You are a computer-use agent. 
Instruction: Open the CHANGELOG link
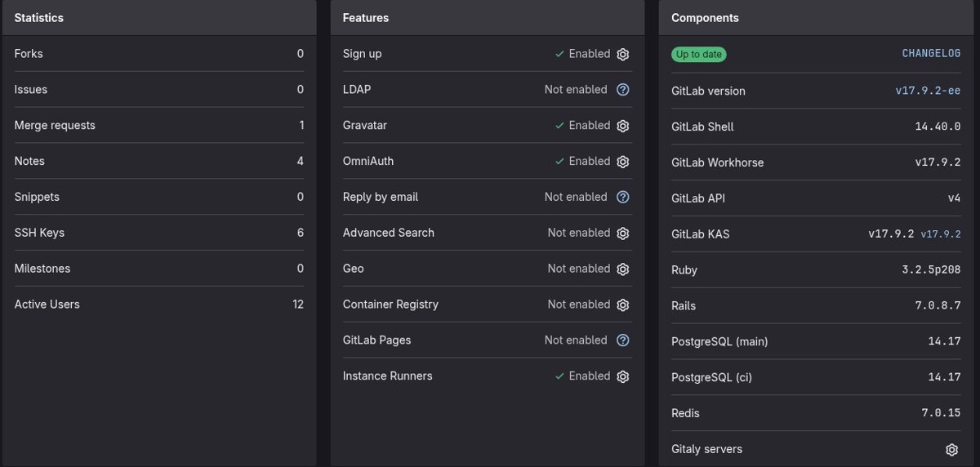[x=931, y=54]
